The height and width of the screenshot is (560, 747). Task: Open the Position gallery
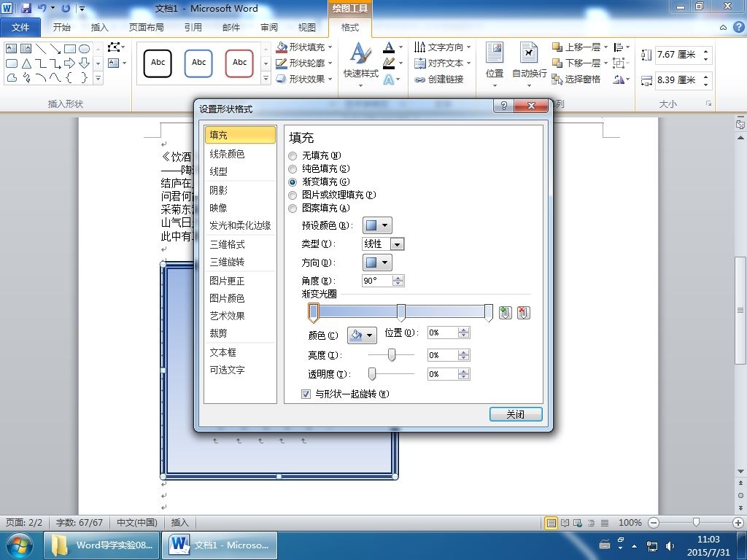(495, 64)
